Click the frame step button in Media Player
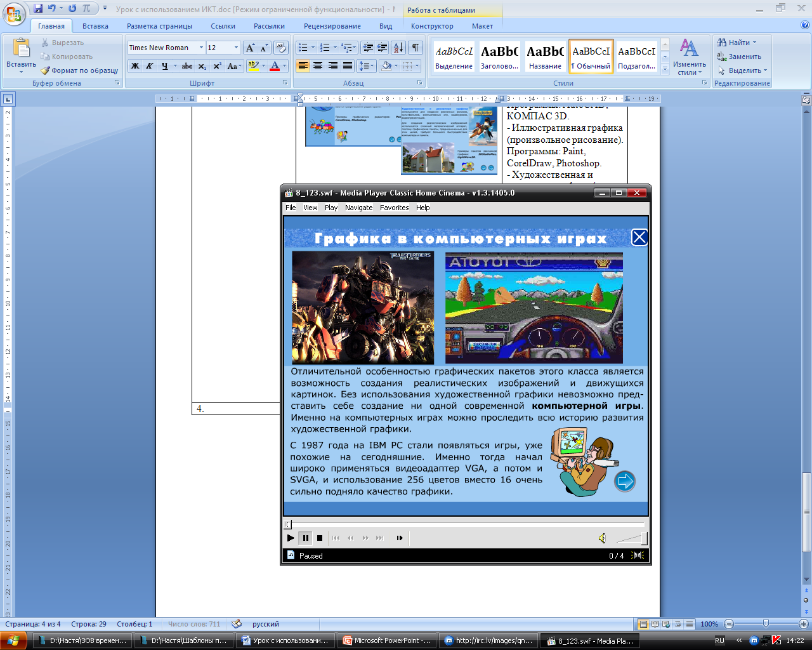Viewport: 812px width, 650px height. click(x=400, y=538)
